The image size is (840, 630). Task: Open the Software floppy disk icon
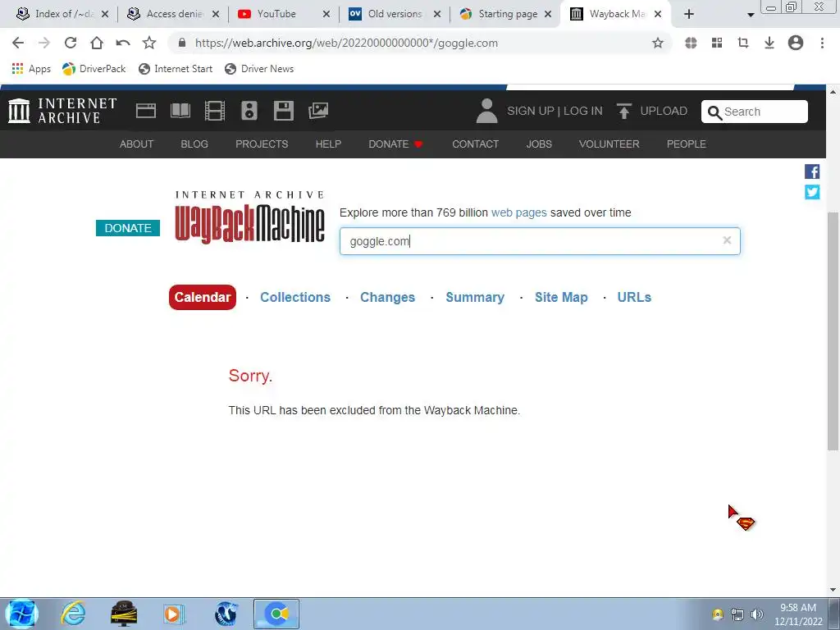click(283, 111)
